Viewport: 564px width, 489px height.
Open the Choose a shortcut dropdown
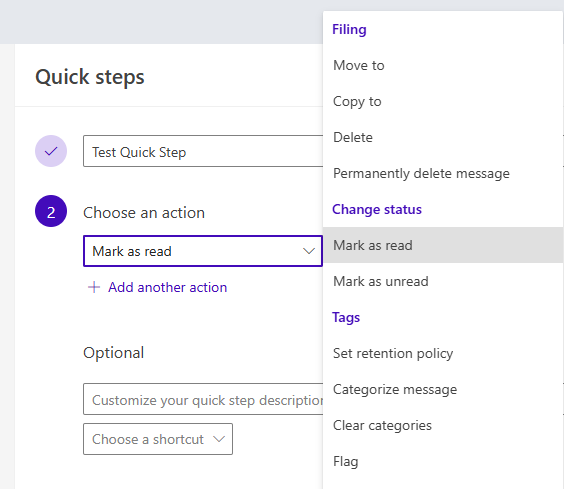158,439
